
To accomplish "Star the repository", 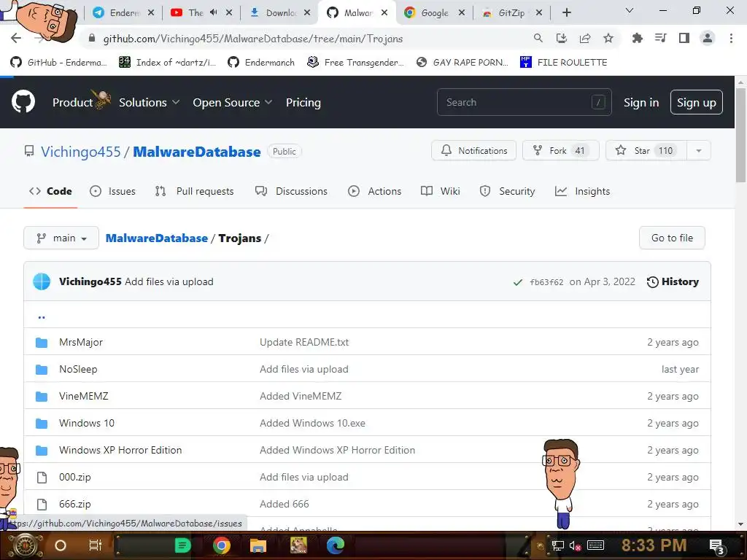I will [646, 150].
